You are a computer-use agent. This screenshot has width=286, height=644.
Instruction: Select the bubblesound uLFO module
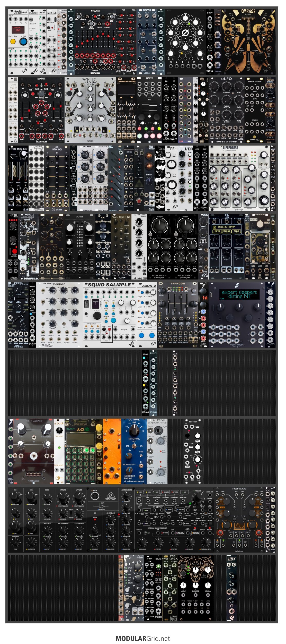click(x=227, y=110)
